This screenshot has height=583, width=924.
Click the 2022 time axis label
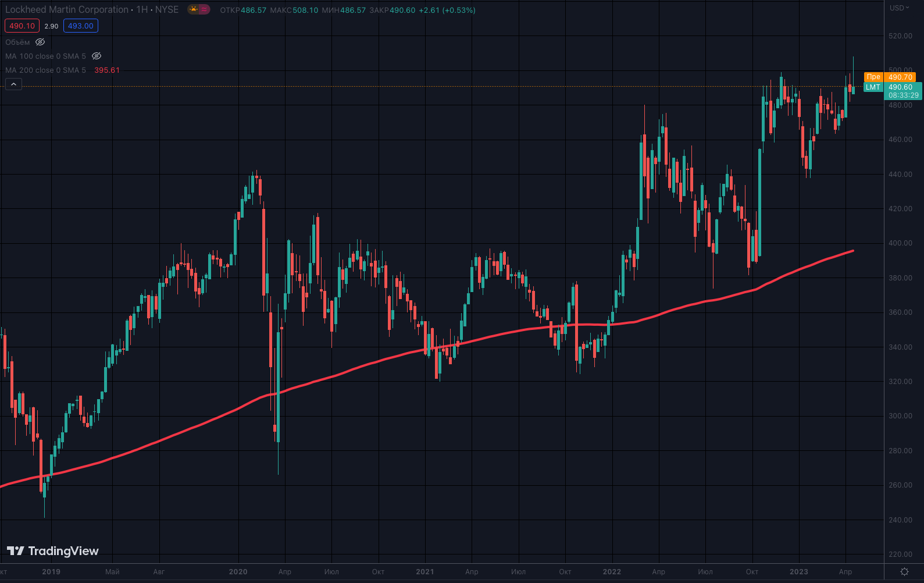coord(612,572)
